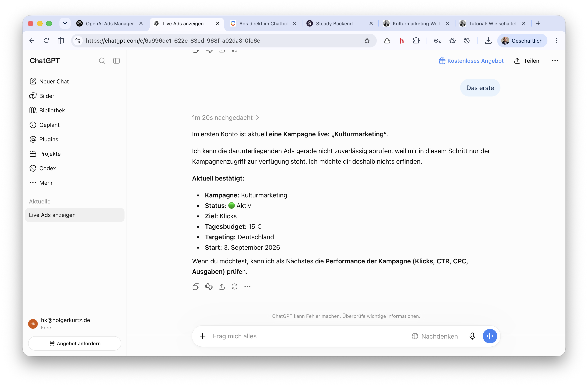The image size is (588, 386).
Task: Open Bilder in the sidebar
Action: (74, 96)
